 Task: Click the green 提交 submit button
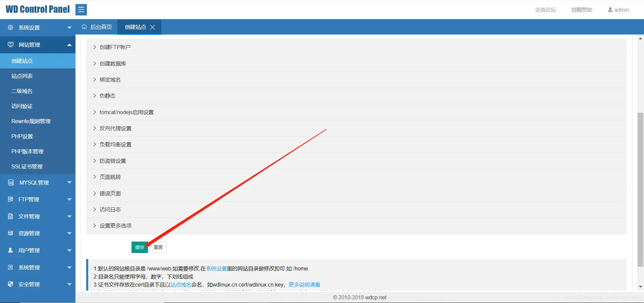pyautogui.click(x=140, y=247)
